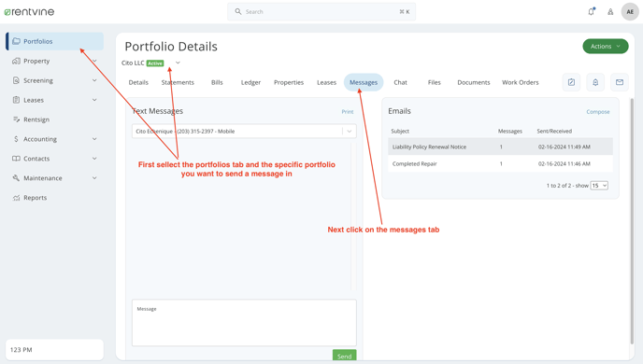
Task: Open the show 15 rows dropdown
Action: [x=599, y=186]
